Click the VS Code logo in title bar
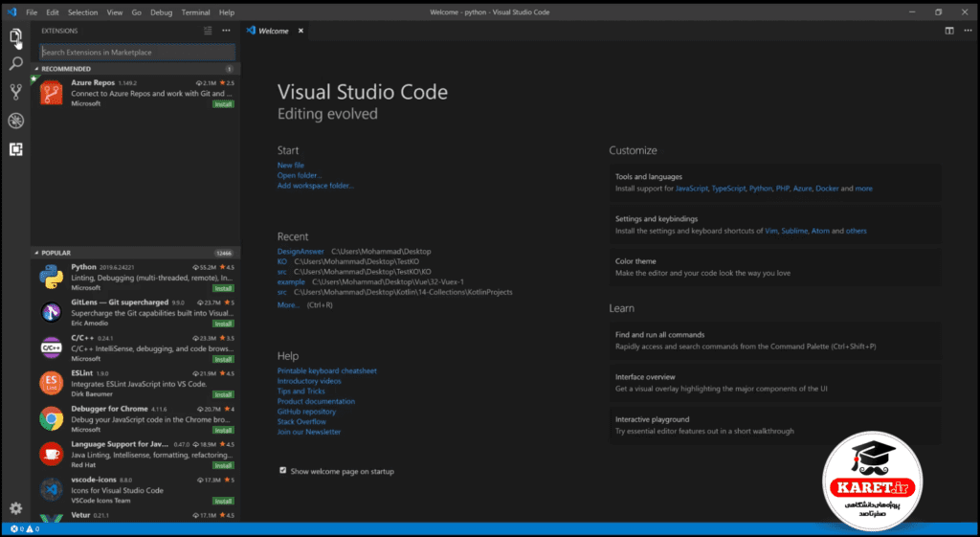 11,11
